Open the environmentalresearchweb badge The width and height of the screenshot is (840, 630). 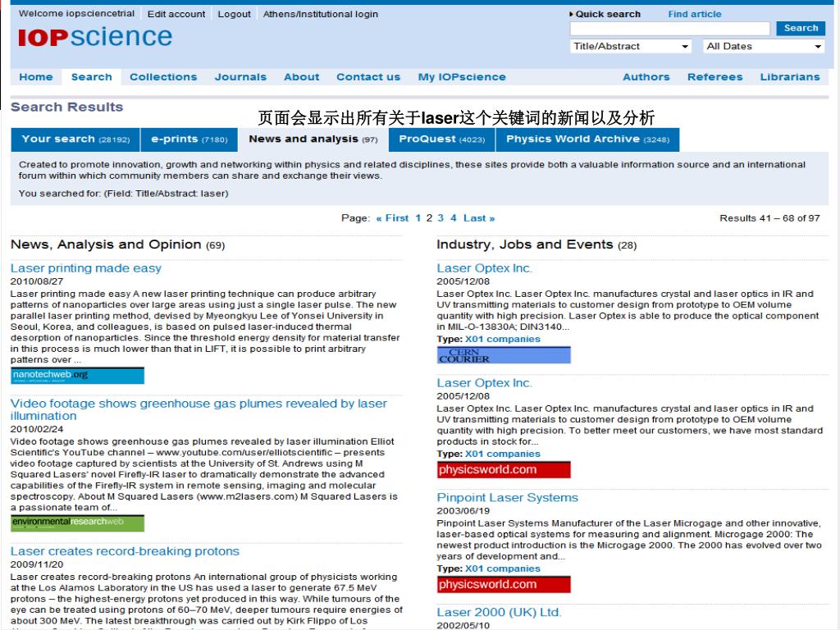77,523
